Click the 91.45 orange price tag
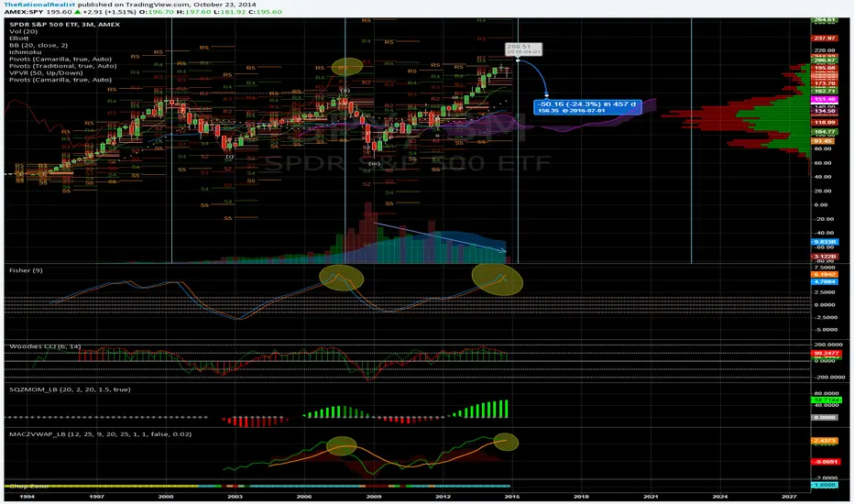The height and width of the screenshot is (504, 854). tap(823, 141)
